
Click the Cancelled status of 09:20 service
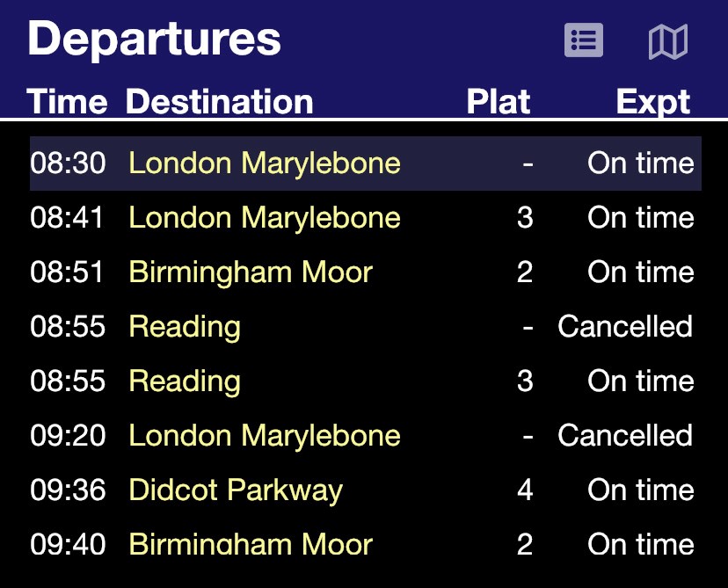click(625, 436)
